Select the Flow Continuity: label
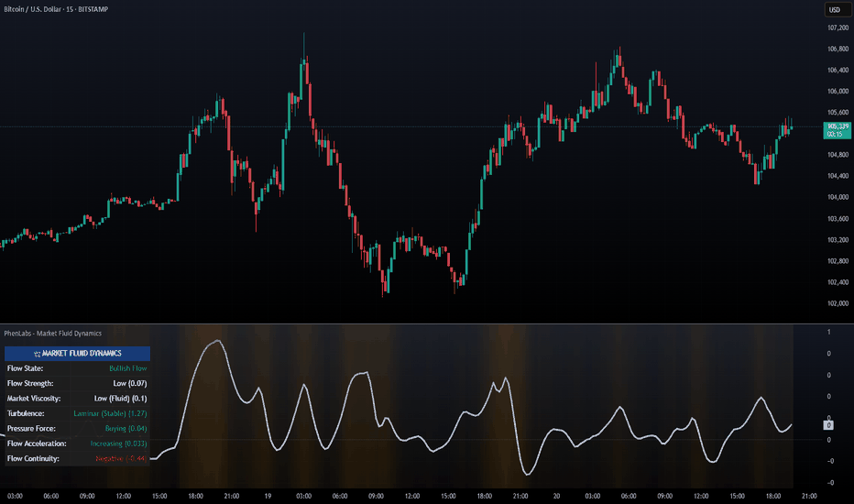Screen dimensions: 854x504 [33, 459]
